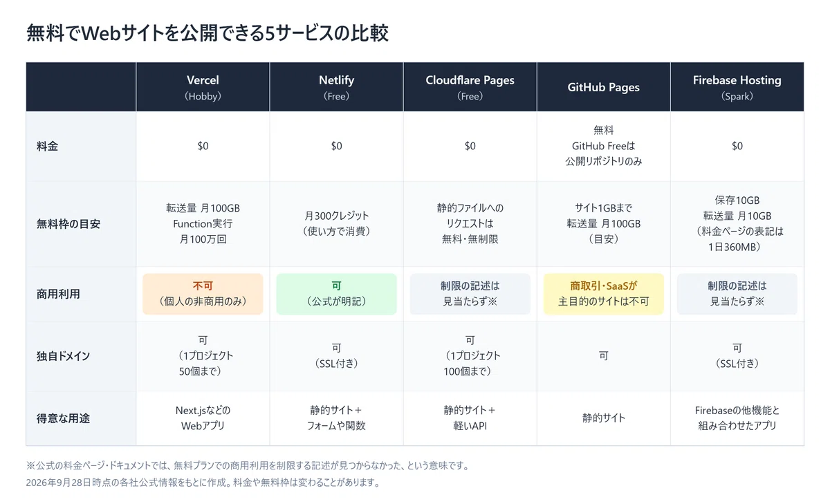Click the GitHub Free 公開リポジトリのみ cell

[x=603, y=146]
